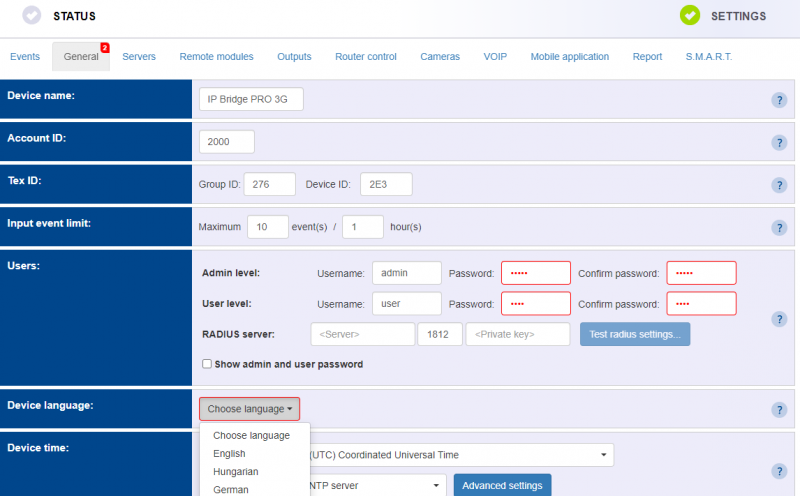Click the green SETTINGS checkmark icon
This screenshot has width=800, height=496.
tap(690, 16)
